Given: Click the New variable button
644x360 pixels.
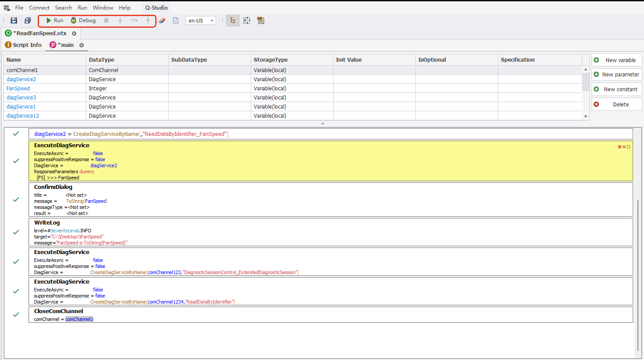Looking at the screenshot, I should [617, 60].
